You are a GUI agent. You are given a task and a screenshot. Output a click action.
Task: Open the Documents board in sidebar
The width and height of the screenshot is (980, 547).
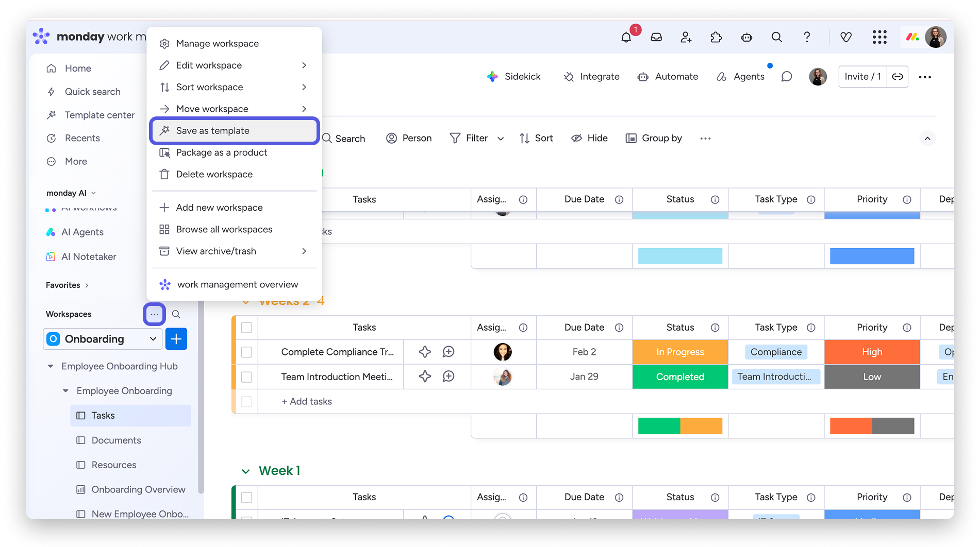tap(116, 440)
